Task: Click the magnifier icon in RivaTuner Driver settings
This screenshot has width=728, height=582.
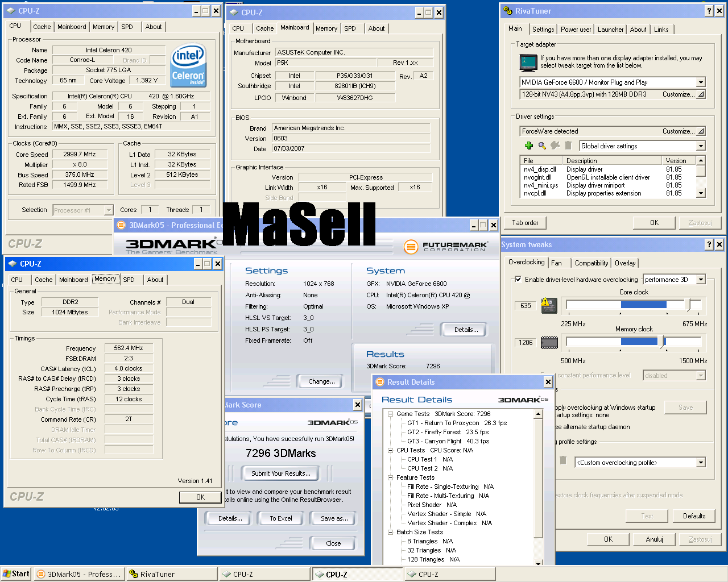Action: pyautogui.click(x=542, y=145)
